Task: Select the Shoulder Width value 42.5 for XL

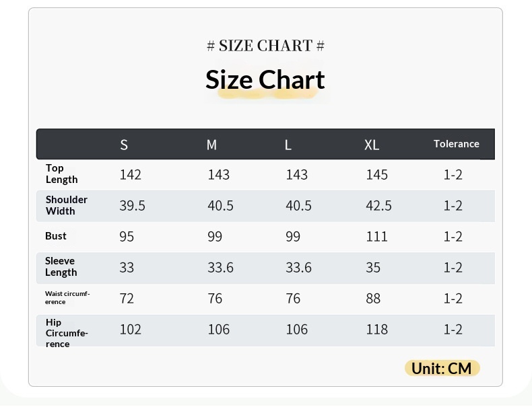Action: click(x=378, y=206)
